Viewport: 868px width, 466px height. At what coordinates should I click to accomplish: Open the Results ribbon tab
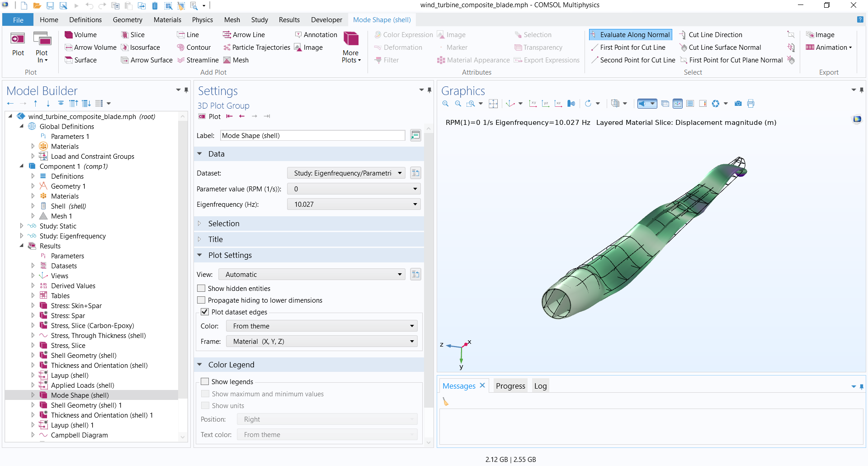click(x=289, y=20)
